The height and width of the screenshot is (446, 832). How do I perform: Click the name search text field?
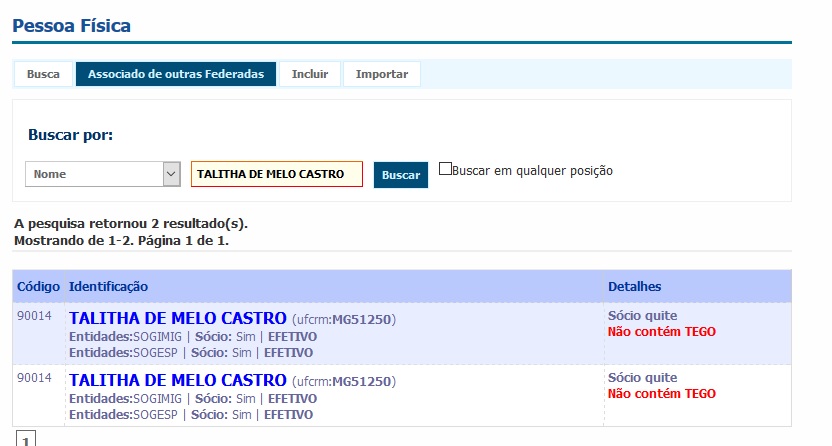click(276, 174)
